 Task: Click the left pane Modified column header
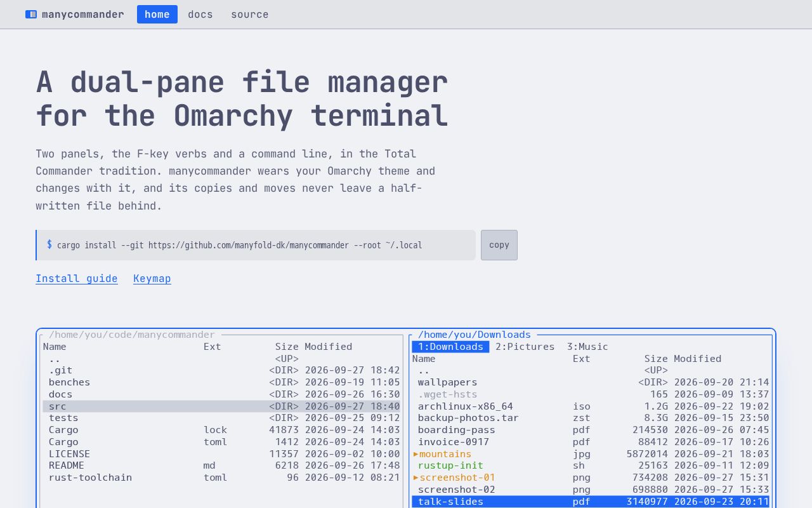tap(329, 347)
